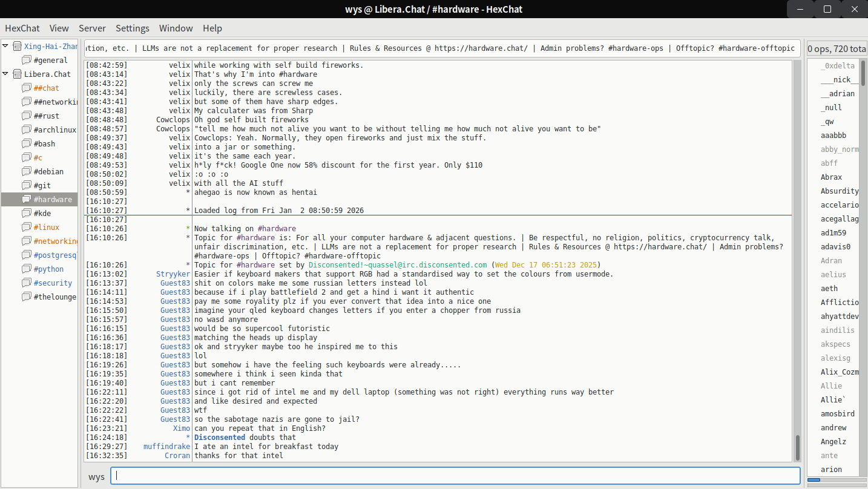Open the Settings menu
Image resolution: width=868 pixels, height=489 pixels.
point(132,28)
